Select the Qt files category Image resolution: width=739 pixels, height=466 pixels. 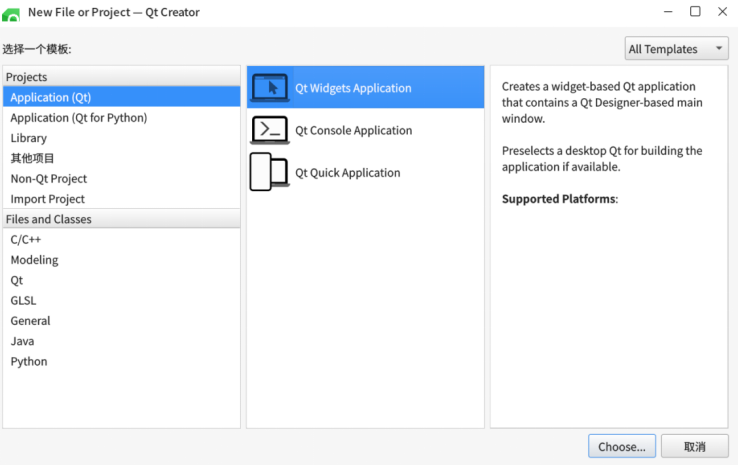point(122,280)
